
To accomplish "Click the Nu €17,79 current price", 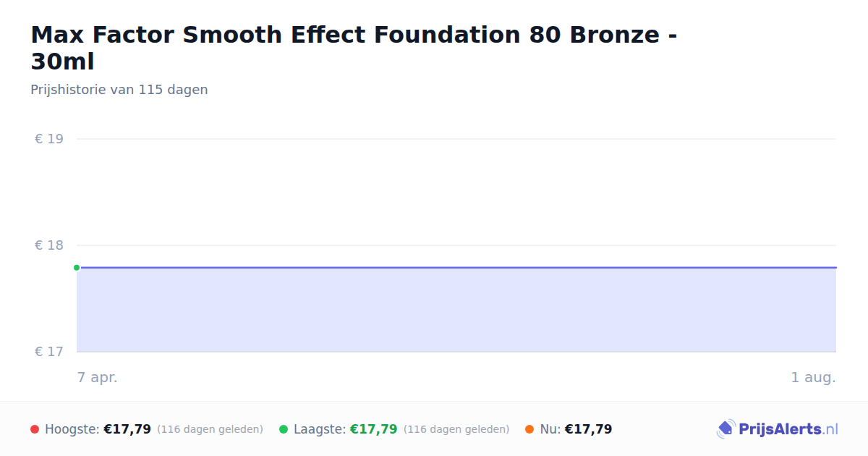I will coord(588,429).
